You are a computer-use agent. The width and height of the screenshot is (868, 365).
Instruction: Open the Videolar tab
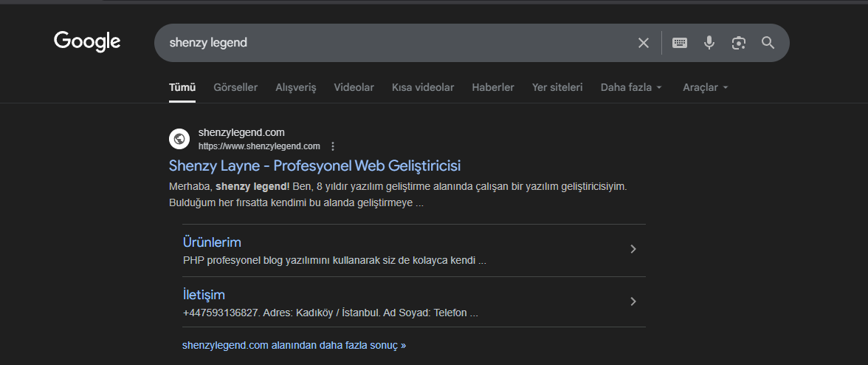click(x=354, y=87)
